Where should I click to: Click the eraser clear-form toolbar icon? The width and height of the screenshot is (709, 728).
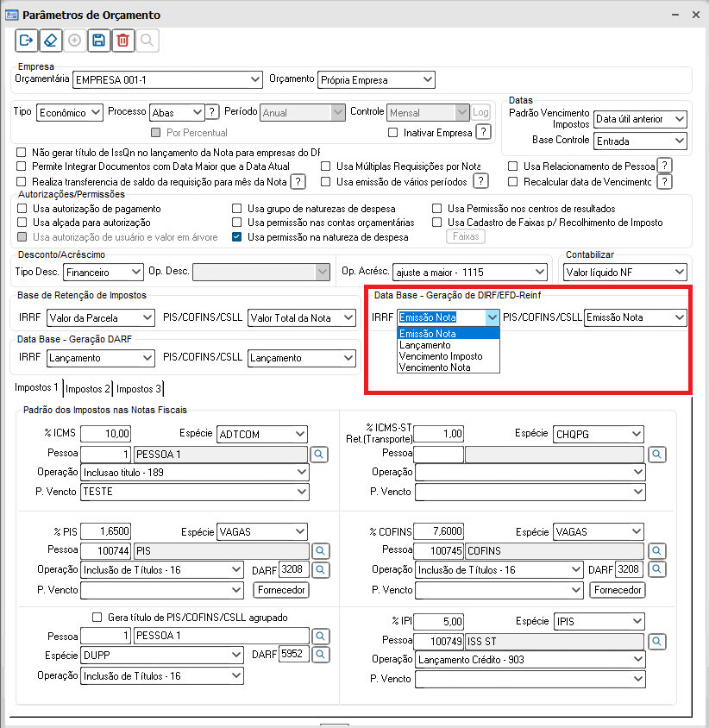pos(51,41)
